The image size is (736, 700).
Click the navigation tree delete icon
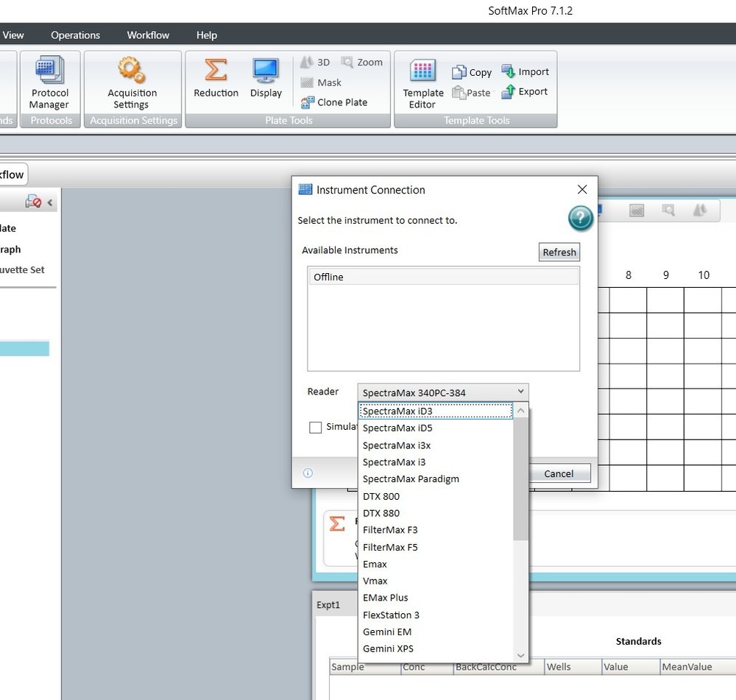33,202
